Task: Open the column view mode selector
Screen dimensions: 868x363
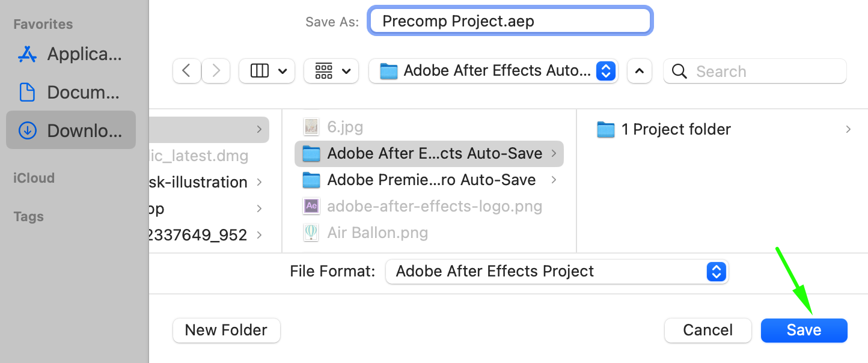Action: click(267, 71)
